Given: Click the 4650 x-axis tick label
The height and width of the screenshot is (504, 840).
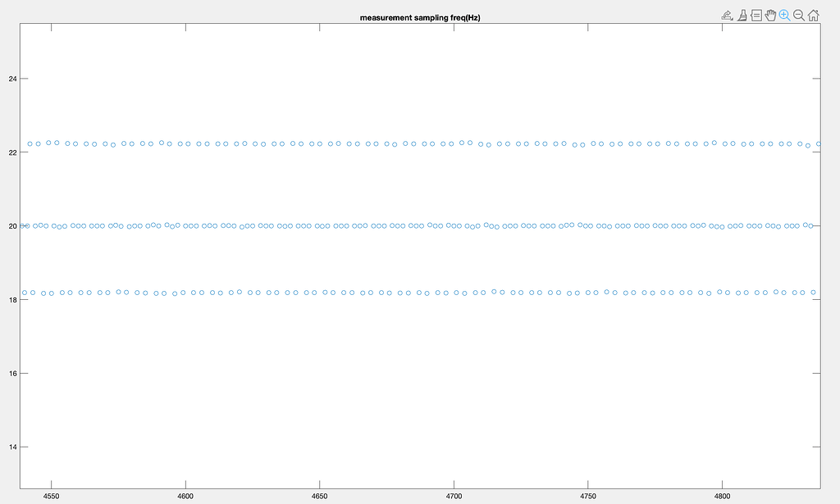Looking at the screenshot, I should 319,496.
